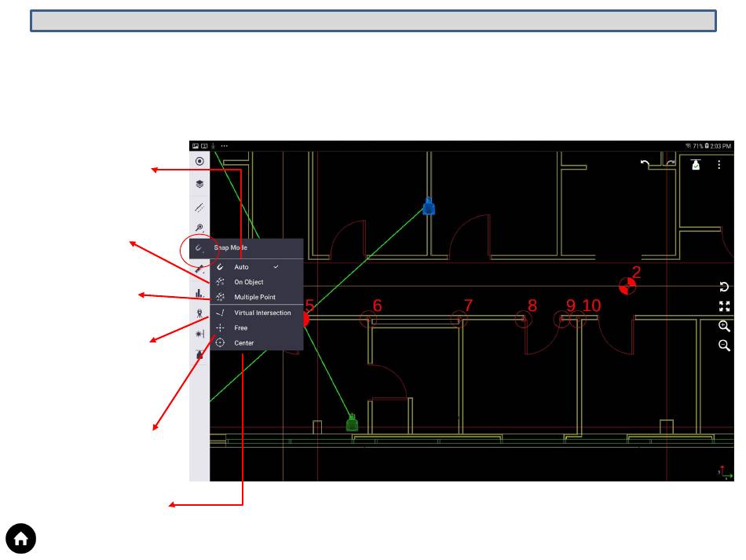Image resolution: width=746 pixels, height=560 pixels.
Task: Select red target point 2 on drawing
Action: 627,287
